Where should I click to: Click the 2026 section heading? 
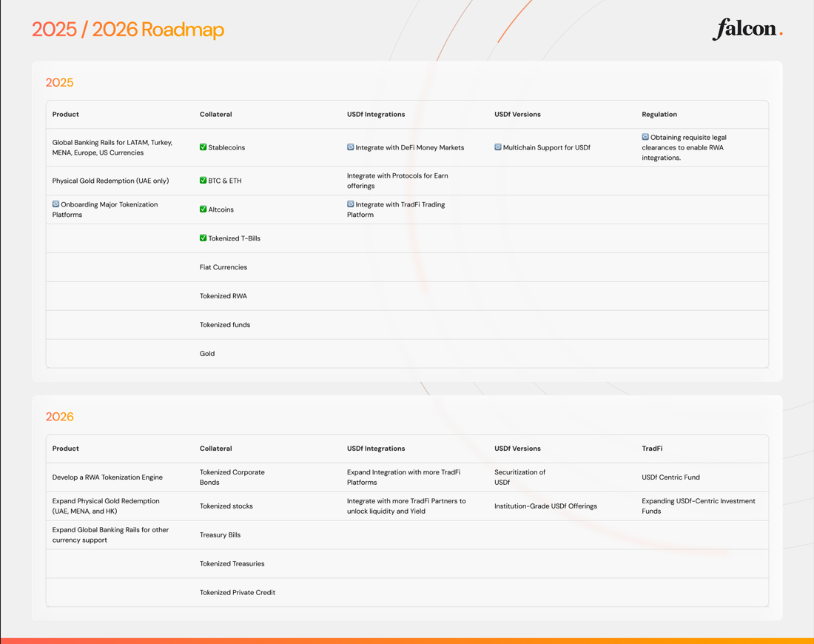[x=59, y=417]
